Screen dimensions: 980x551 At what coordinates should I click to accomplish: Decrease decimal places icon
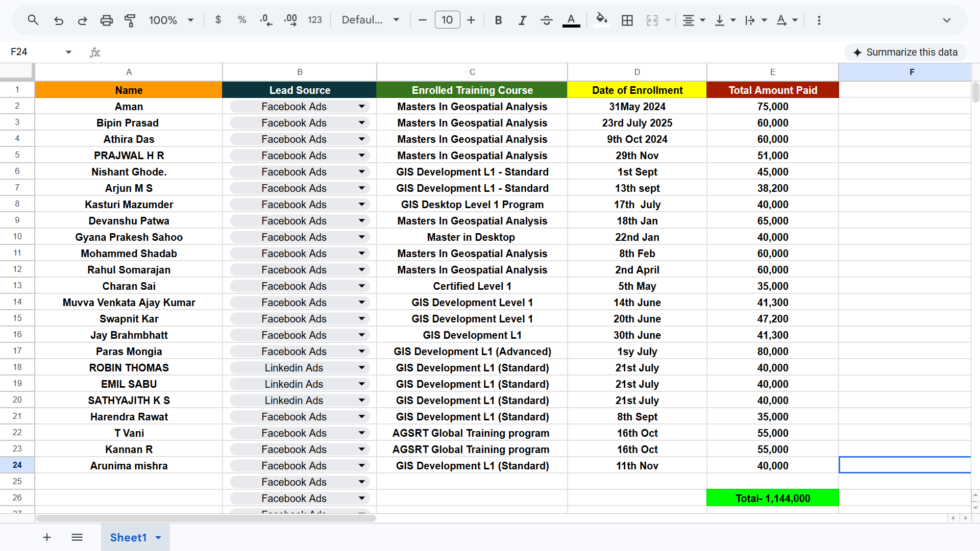point(266,20)
